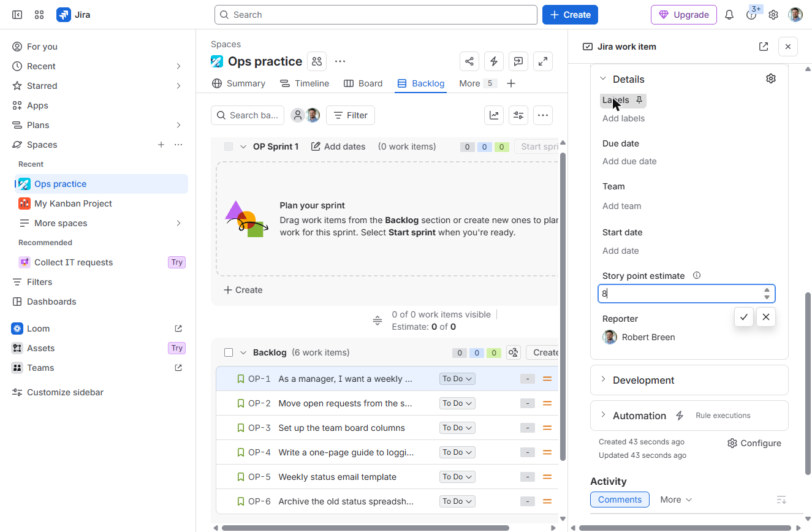This screenshot has height=532, width=812.
Task: Open the More views tab
Action: [x=478, y=83]
